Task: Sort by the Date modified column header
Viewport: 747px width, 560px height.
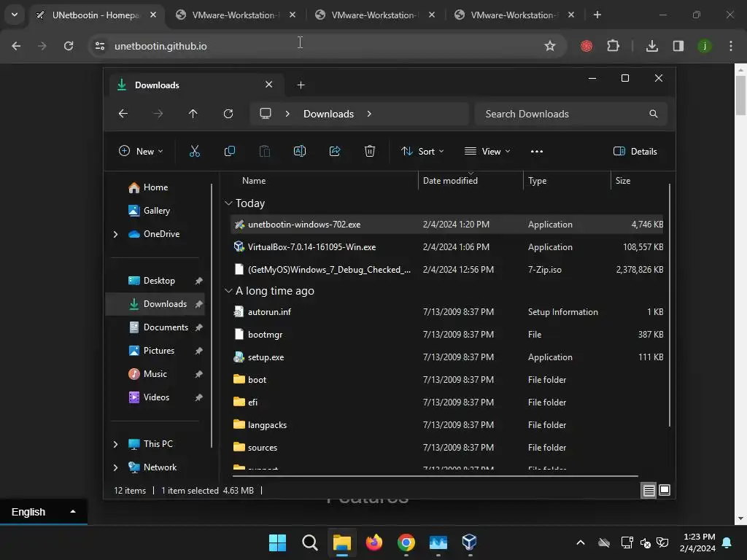Action: click(450, 181)
